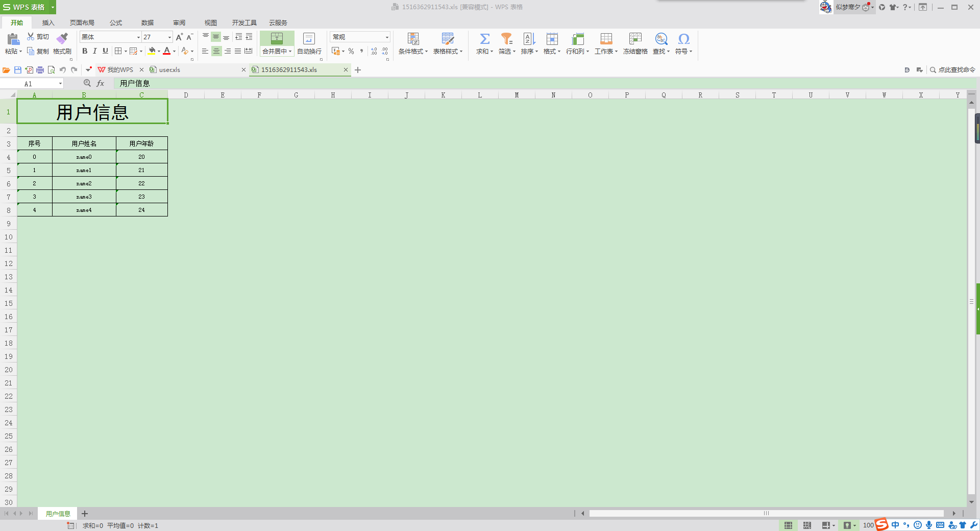This screenshot has width=980, height=531.
Task: Open number format combo 常规
Action: 360,37
